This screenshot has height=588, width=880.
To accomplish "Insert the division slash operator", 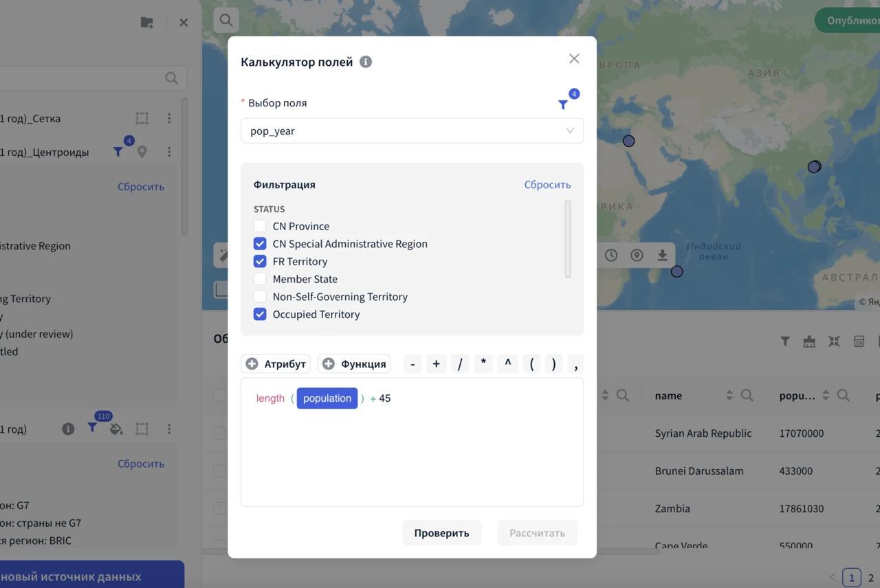I will tap(460, 363).
